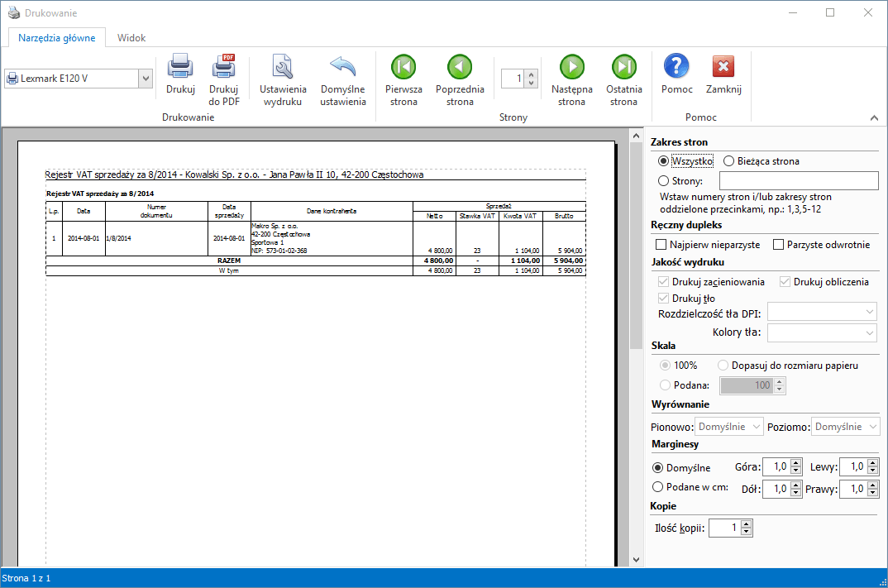Image resolution: width=888 pixels, height=588 pixels.
Task: Open Ustawienia wydruku settings
Action: [283, 68]
